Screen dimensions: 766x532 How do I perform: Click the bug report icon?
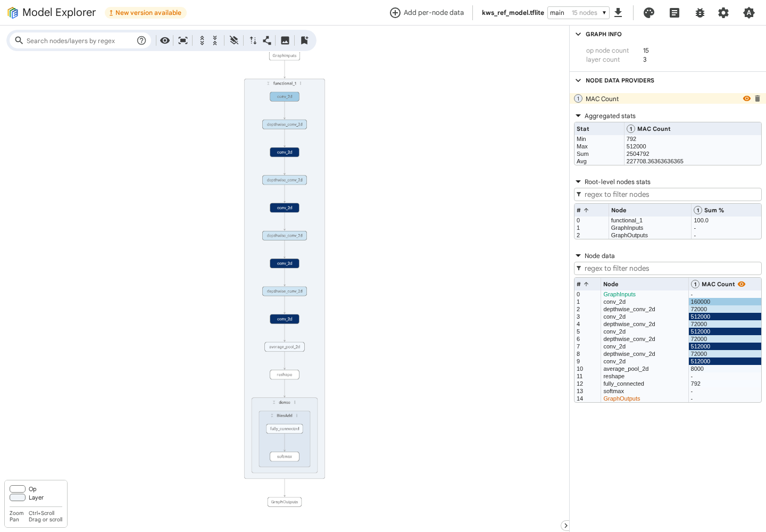(x=700, y=13)
